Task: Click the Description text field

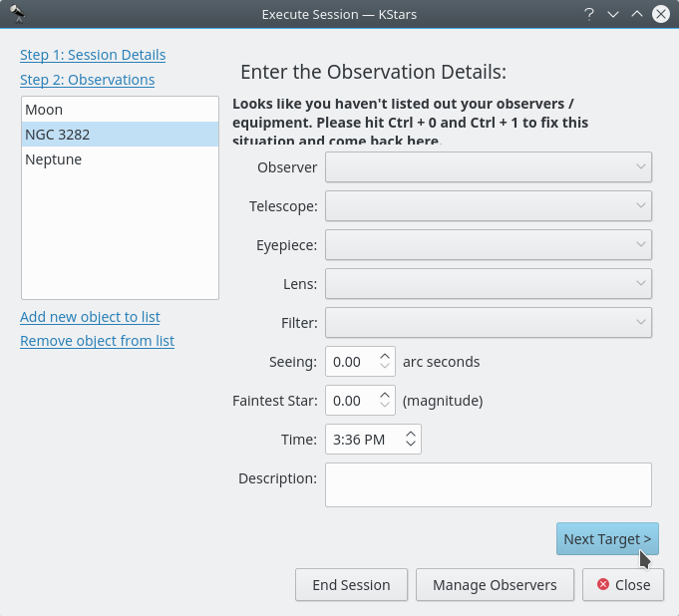Action: point(489,484)
